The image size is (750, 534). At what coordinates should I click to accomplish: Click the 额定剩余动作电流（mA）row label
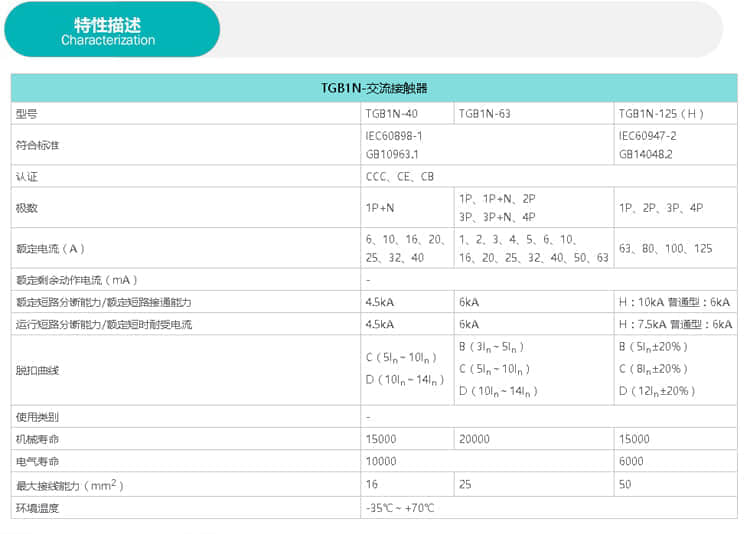(x=77, y=280)
